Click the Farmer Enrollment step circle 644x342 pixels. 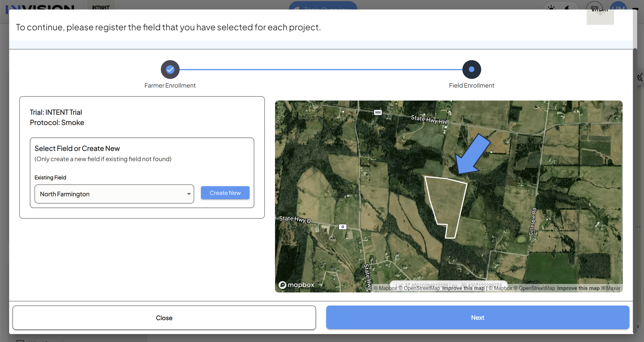[170, 69]
